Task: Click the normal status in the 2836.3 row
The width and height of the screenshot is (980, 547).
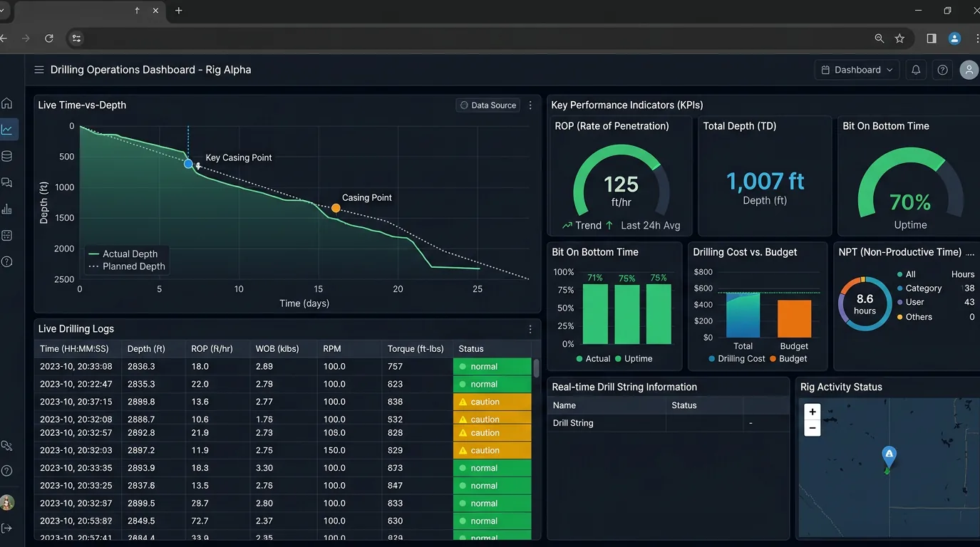Action: [x=492, y=367]
